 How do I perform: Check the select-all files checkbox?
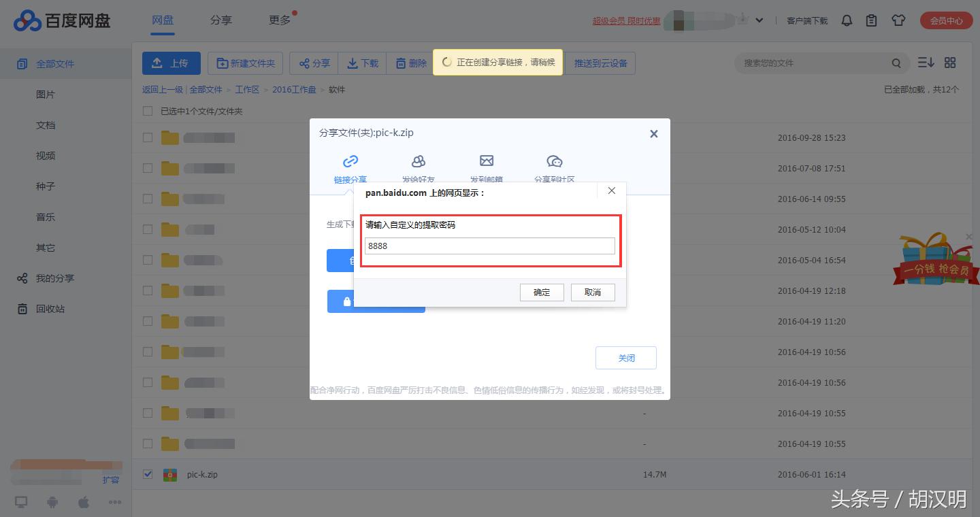click(x=147, y=110)
